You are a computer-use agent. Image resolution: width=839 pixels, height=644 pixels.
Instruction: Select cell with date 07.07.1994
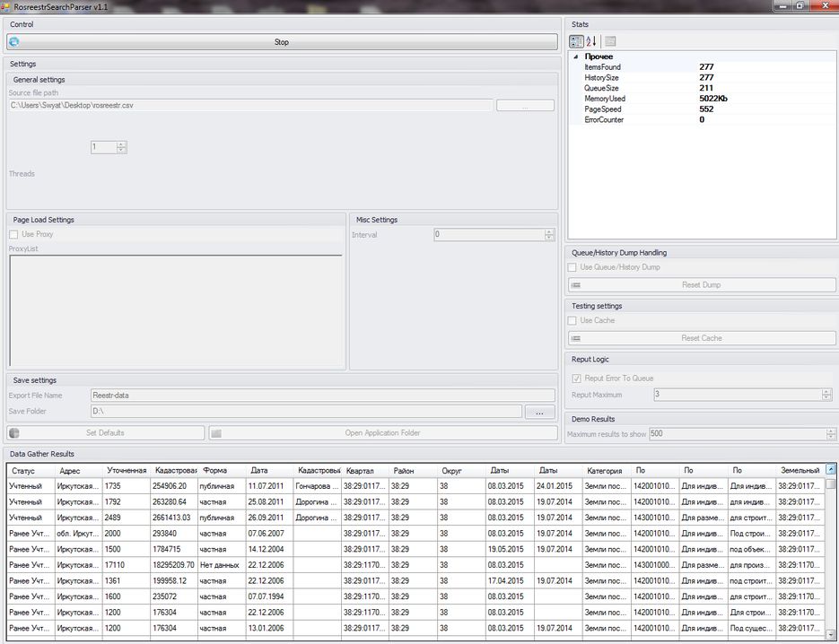point(269,596)
